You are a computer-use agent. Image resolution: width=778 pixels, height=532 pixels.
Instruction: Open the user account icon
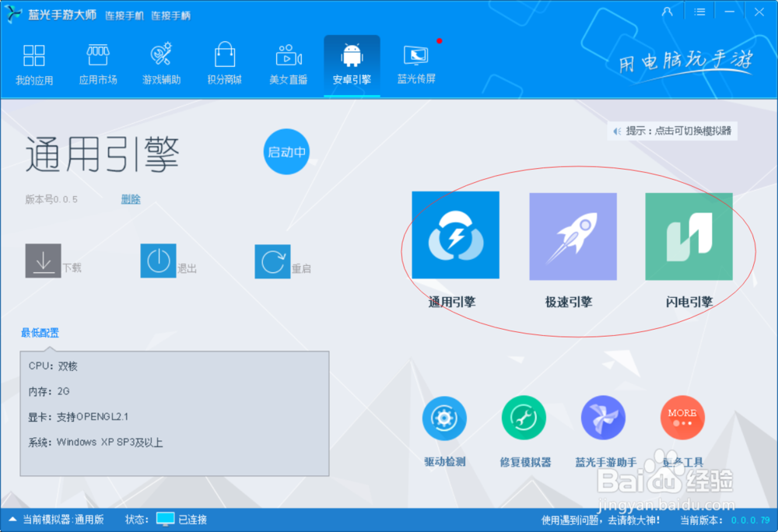[x=668, y=12]
